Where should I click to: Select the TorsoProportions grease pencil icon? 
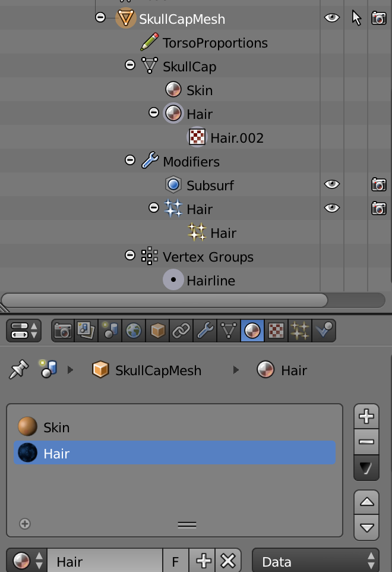click(x=149, y=42)
